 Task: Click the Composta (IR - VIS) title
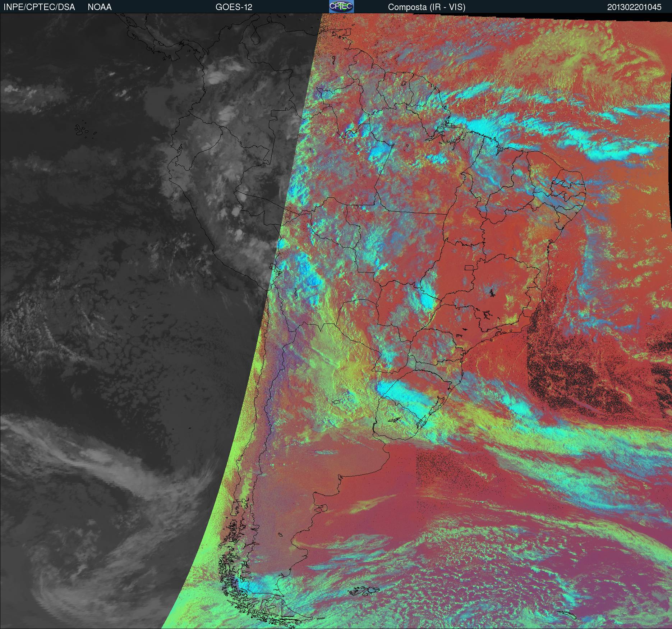[427, 7]
